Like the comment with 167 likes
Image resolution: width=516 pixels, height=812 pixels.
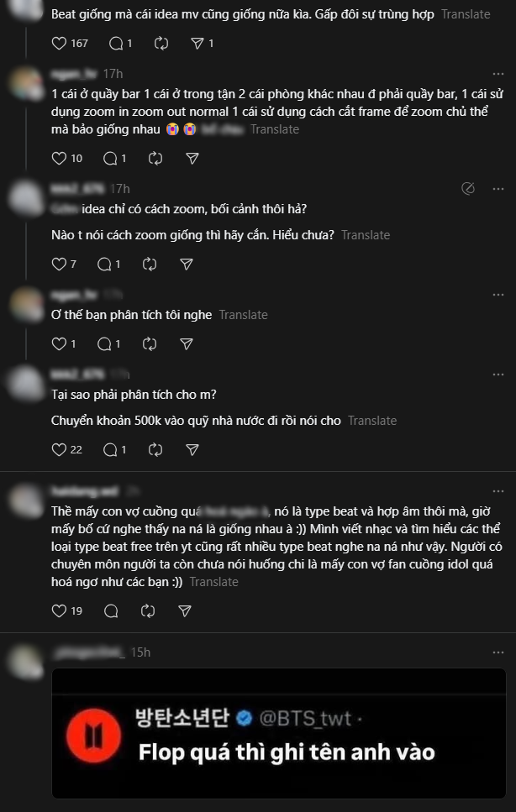coord(59,43)
